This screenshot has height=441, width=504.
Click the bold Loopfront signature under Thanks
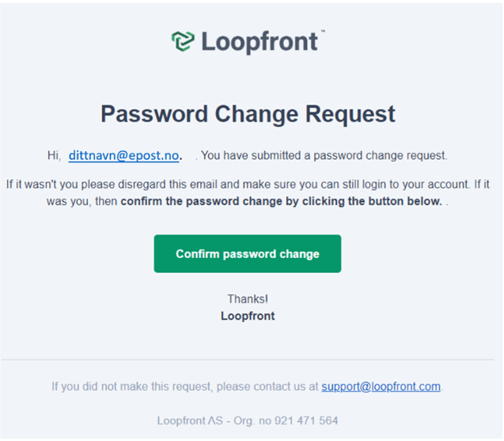pyautogui.click(x=248, y=316)
